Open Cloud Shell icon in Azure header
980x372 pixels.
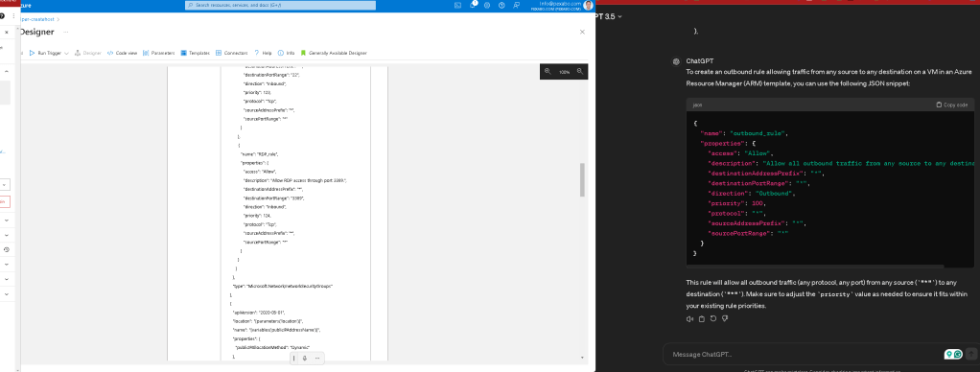457,5
